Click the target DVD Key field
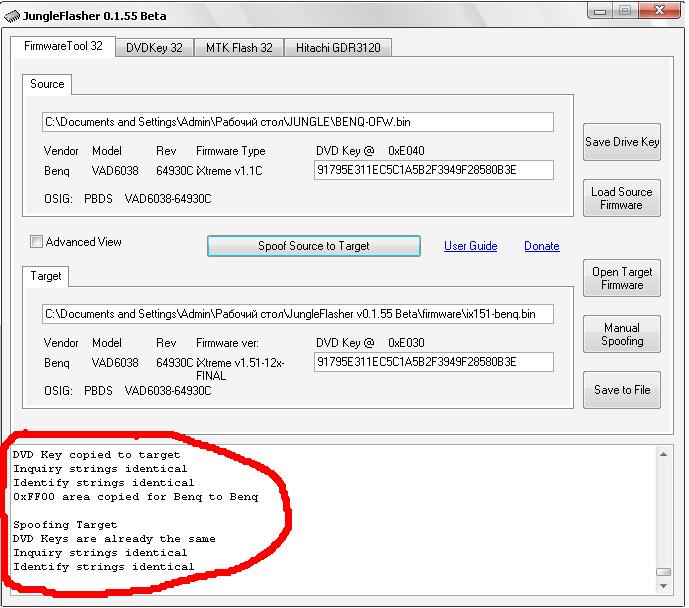Screen dimensions: 689x608 434,362
